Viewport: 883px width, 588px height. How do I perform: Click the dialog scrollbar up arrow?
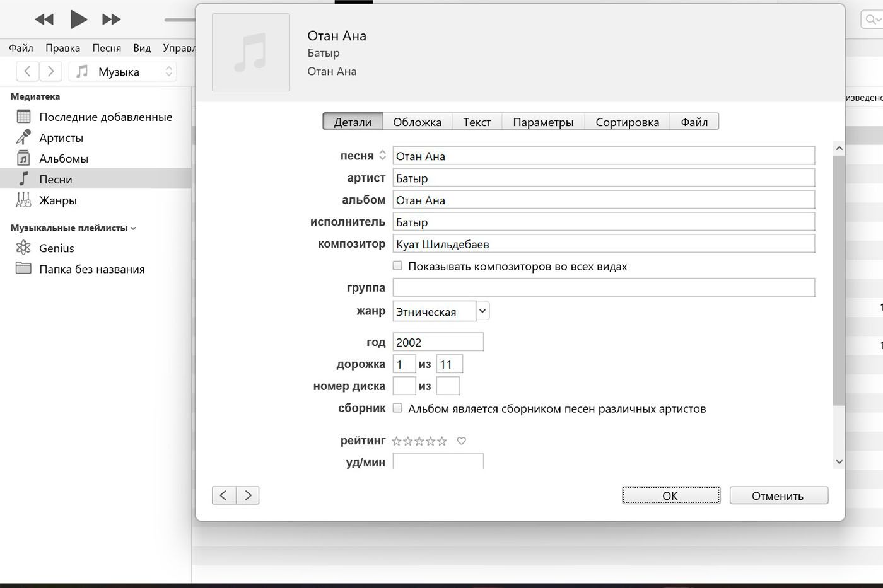tap(839, 149)
